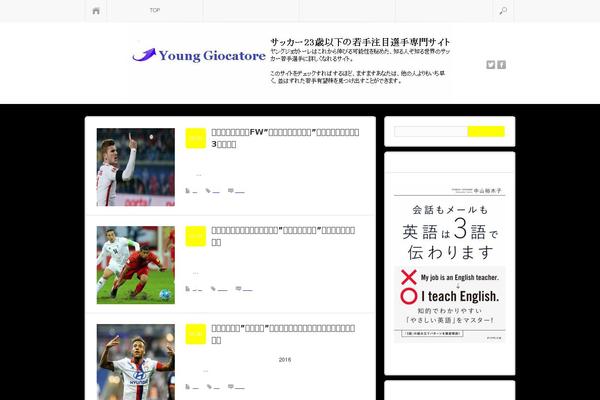Click the search magnifier icon in navigation bar
The width and height of the screenshot is (600, 400).
503,11
